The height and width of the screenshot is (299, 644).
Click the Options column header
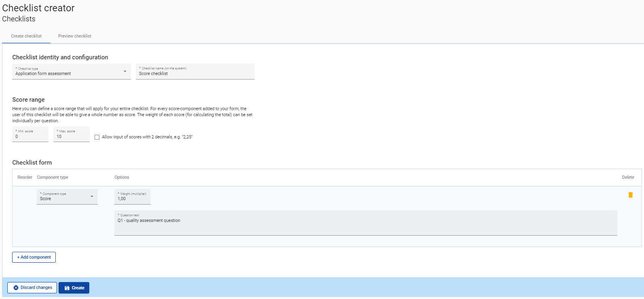pos(122,177)
